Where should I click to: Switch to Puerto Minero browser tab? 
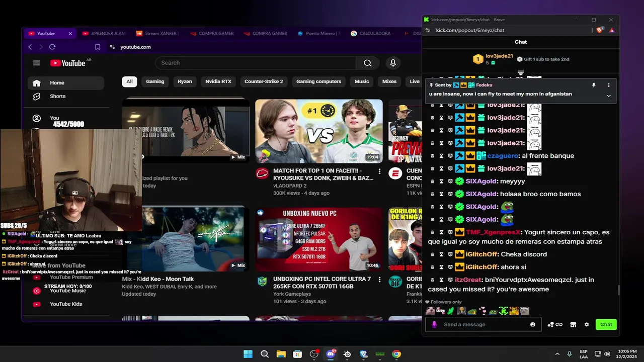[x=318, y=34]
